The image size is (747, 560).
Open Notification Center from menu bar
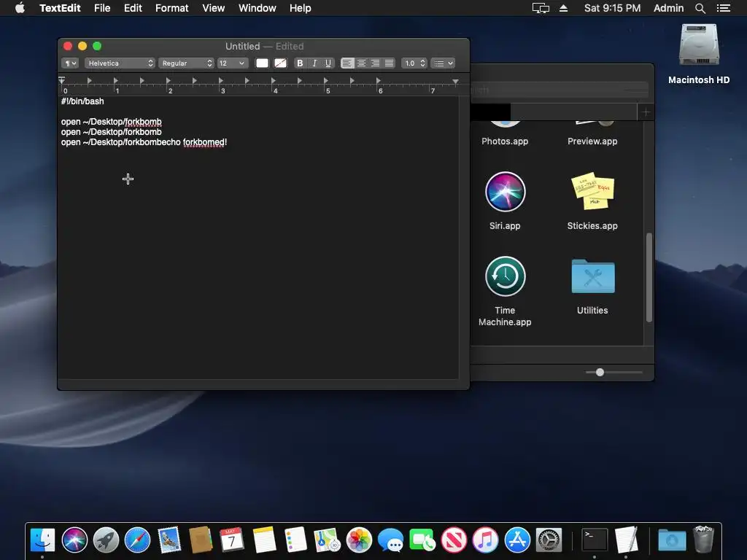pos(723,8)
